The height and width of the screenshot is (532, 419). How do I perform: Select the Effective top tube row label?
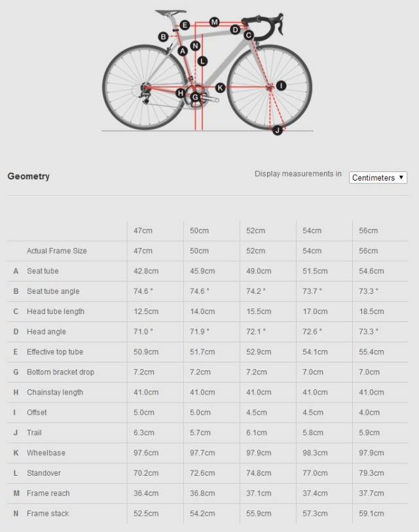(55, 352)
